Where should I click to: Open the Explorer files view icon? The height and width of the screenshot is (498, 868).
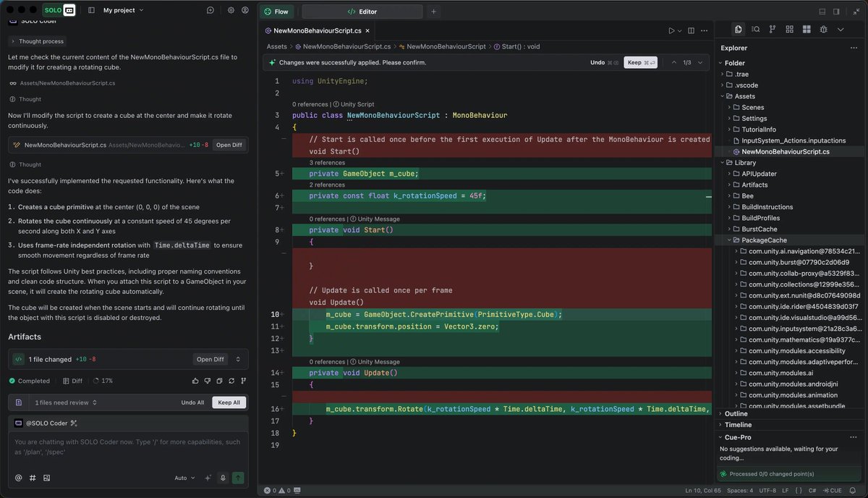pos(738,30)
